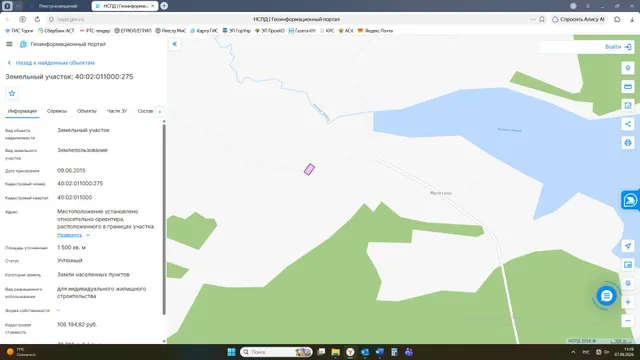Add parcel to favorites with star icon
640x360 pixels.
[12, 93]
